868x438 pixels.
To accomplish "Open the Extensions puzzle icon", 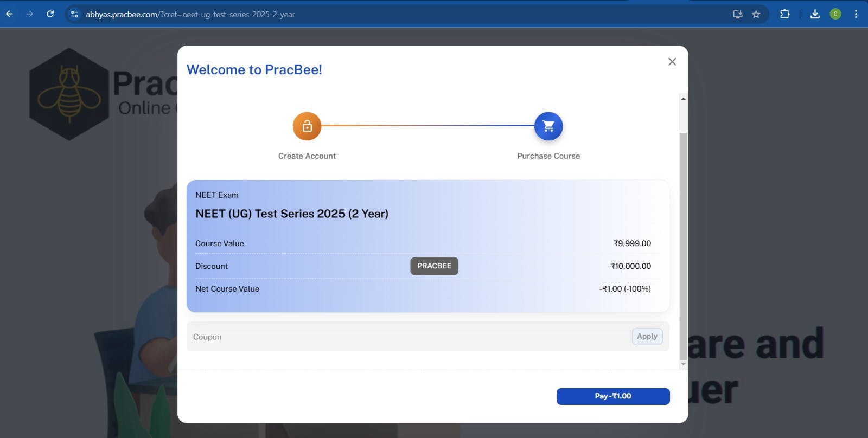I will point(784,14).
